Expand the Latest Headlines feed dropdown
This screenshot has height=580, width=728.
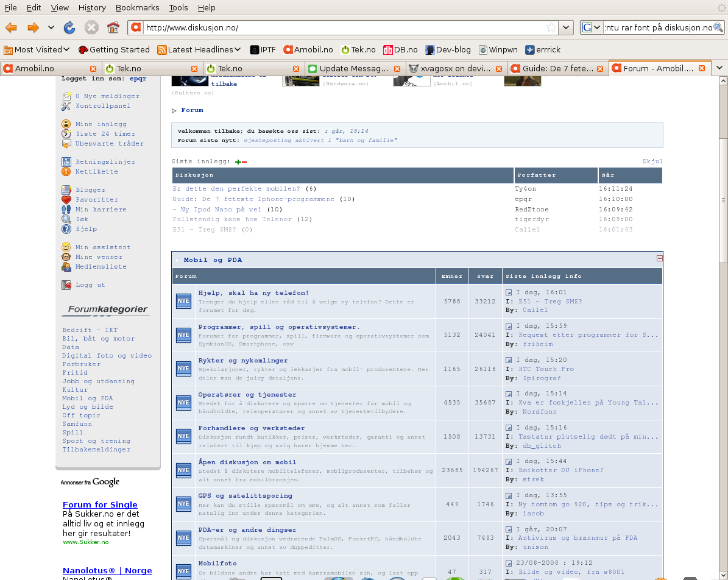coord(199,49)
